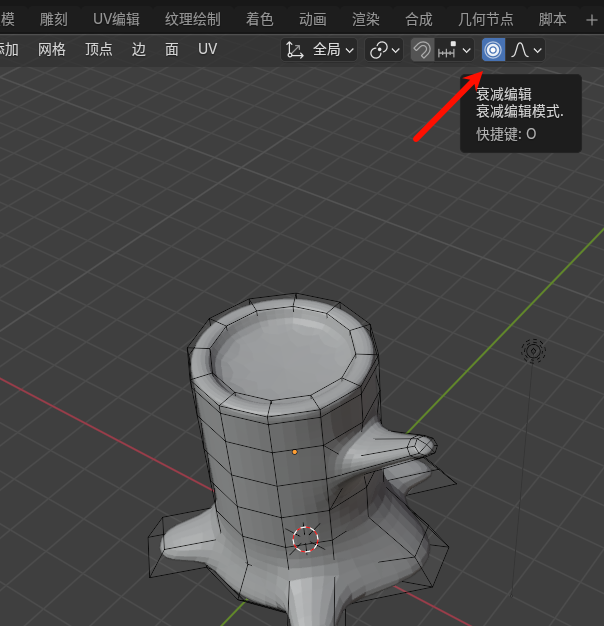
Task: Switch to the 雕刻 workspace tab
Action: (x=55, y=19)
